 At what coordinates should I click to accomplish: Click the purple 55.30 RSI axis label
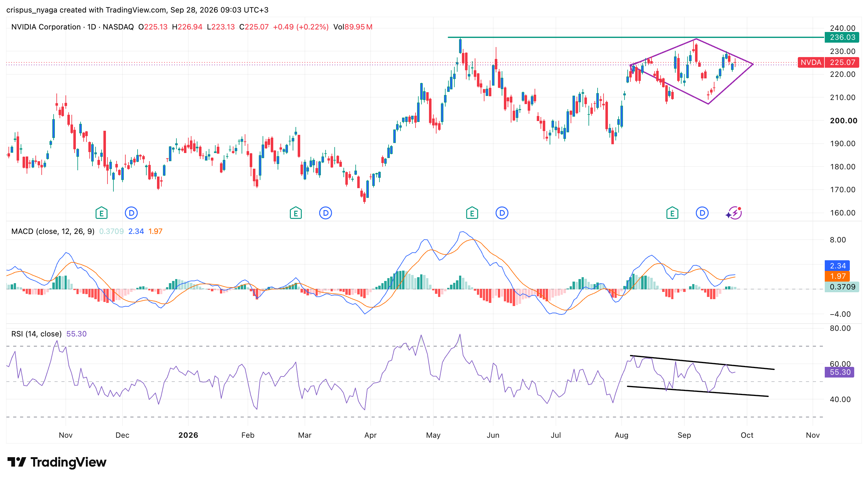[x=839, y=373]
